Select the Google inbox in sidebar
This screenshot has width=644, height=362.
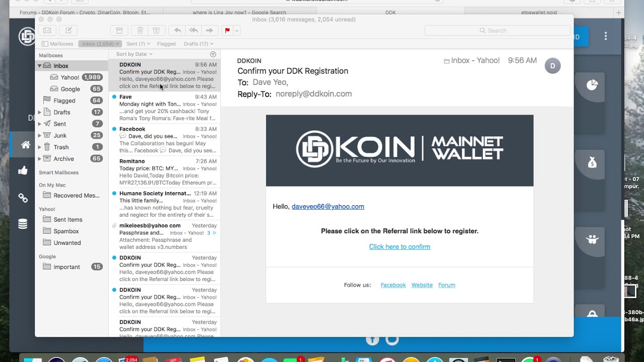point(71,89)
